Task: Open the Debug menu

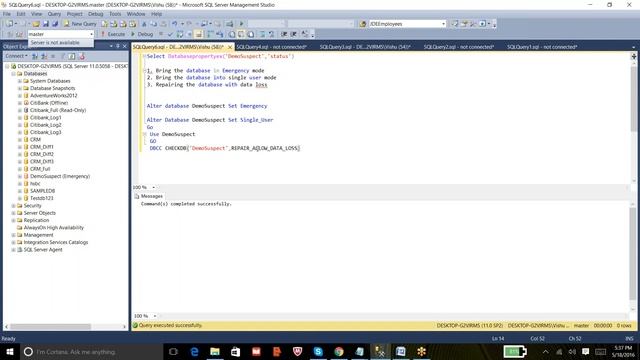Action: click(x=96, y=14)
